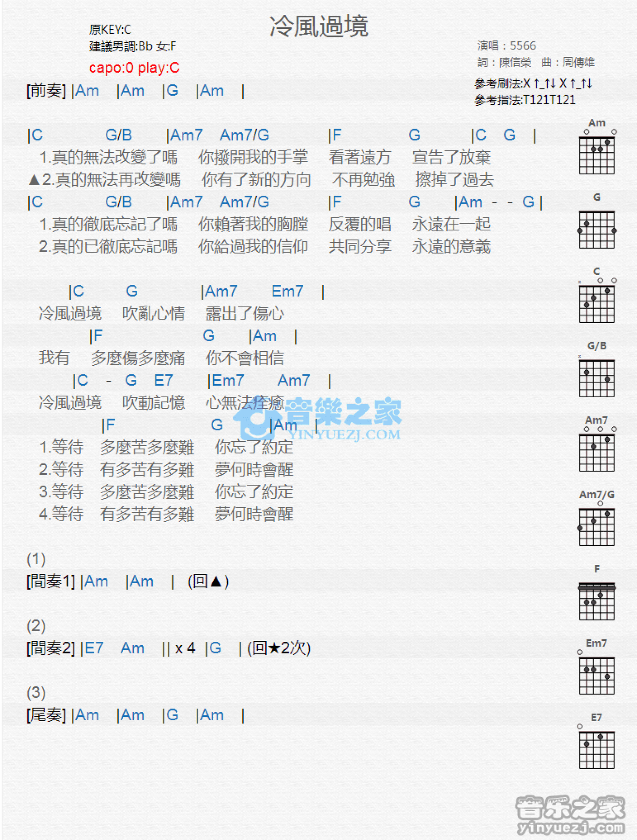Click the (回▲) repeat marker

pyautogui.click(x=208, y=582)
